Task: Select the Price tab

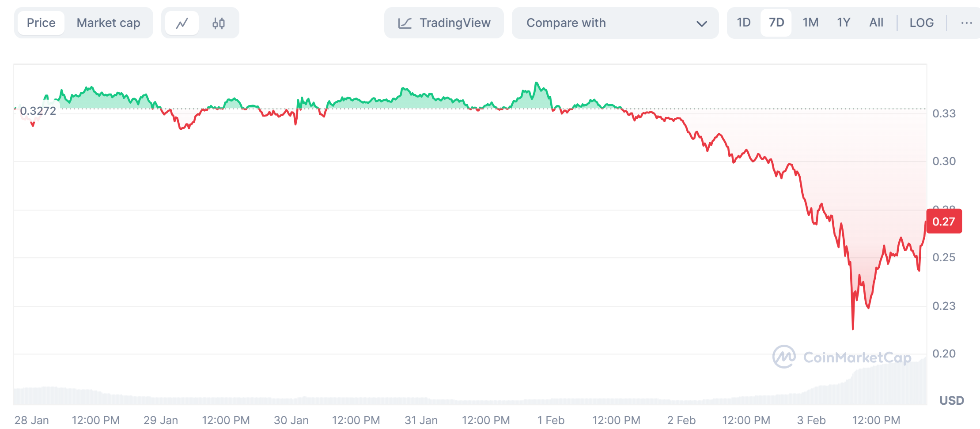Action: [x=41, y=23]
